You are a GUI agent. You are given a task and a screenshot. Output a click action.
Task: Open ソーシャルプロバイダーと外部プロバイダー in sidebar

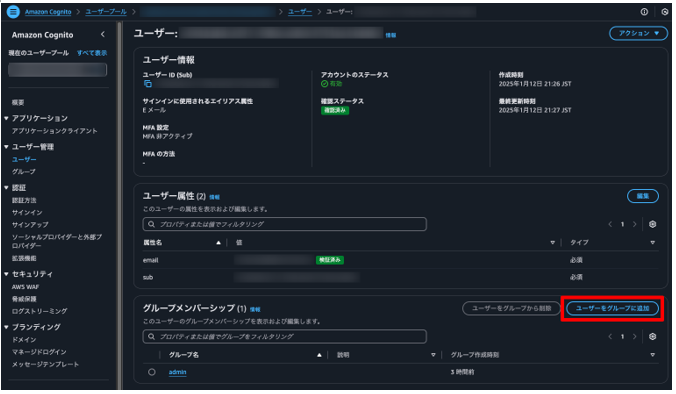click(57, 241)
